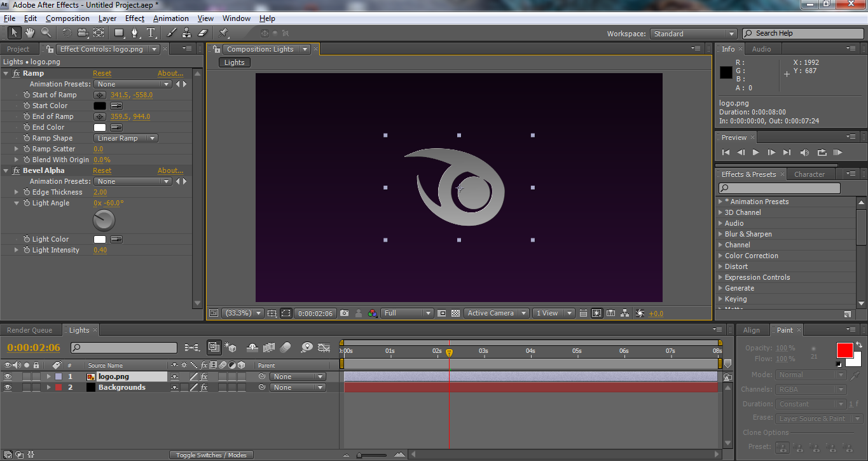Open the Composition menu
Screen dimensions: 868x461
click(67, 18)
